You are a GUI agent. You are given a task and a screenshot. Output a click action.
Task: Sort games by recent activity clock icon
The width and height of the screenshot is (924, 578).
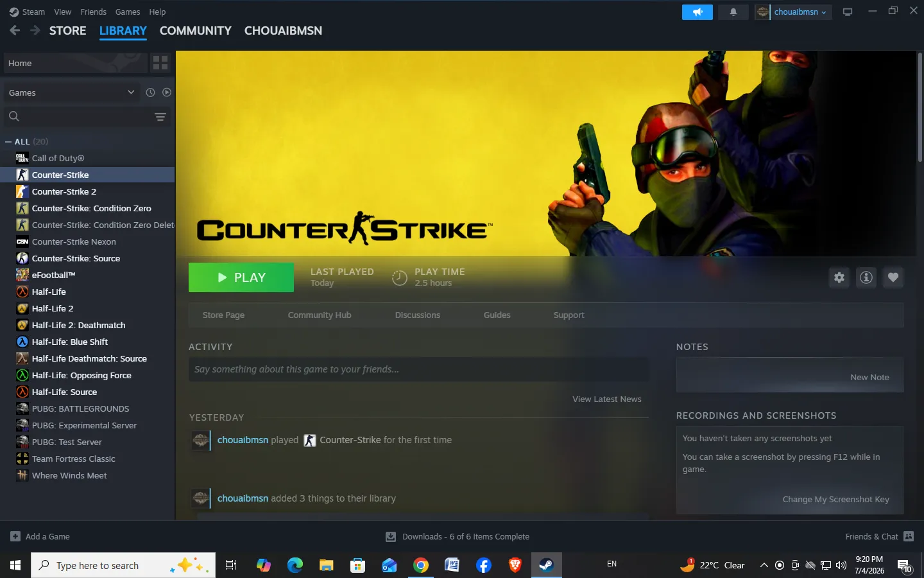click(150, 92)
